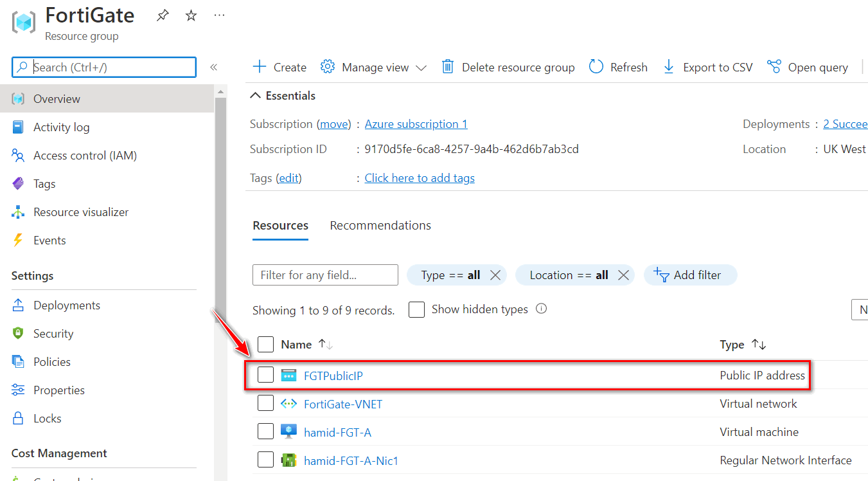The width and height of the screenshot is (868, 481).
Task: Check the hamid-FGT-A row checkbox
Action: (266, 431)
